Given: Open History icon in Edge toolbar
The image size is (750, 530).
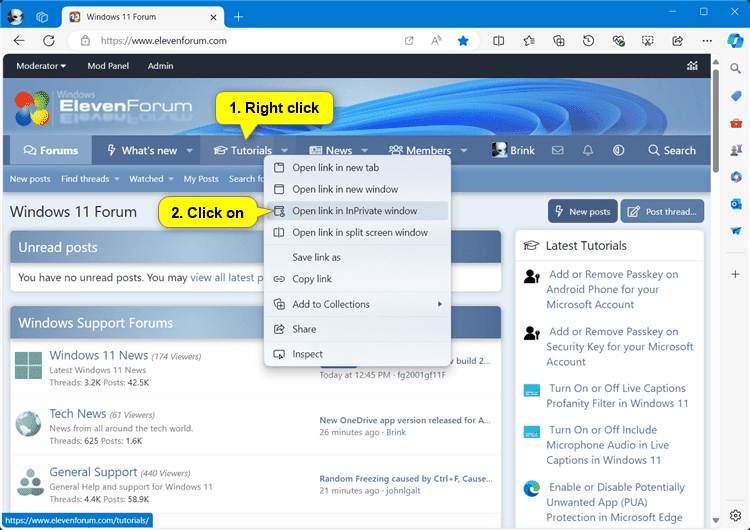Looking at the screenshot, I should click(588, 41).
